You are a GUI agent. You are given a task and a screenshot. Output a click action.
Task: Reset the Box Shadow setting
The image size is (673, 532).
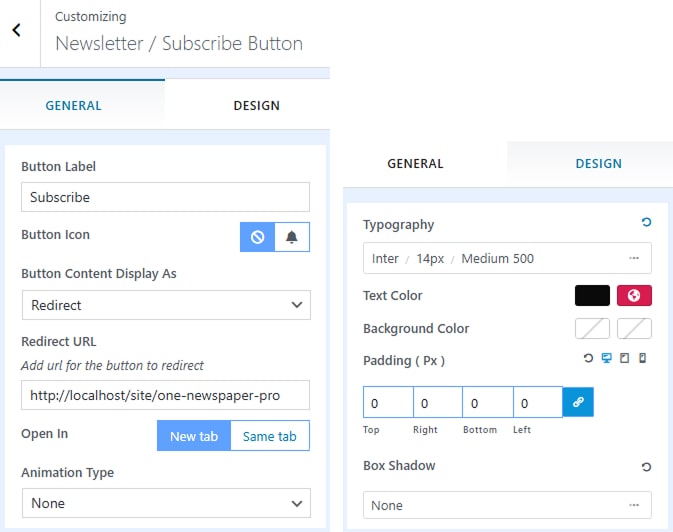646,466
